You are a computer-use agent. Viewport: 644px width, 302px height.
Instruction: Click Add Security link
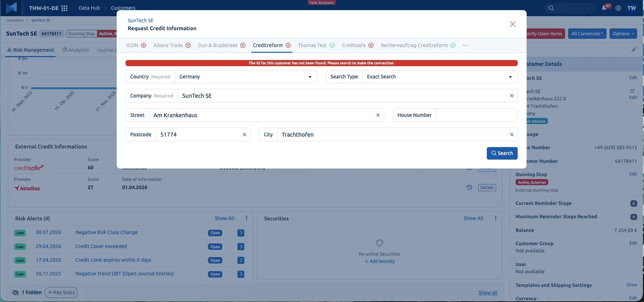(x=380, y=261)
